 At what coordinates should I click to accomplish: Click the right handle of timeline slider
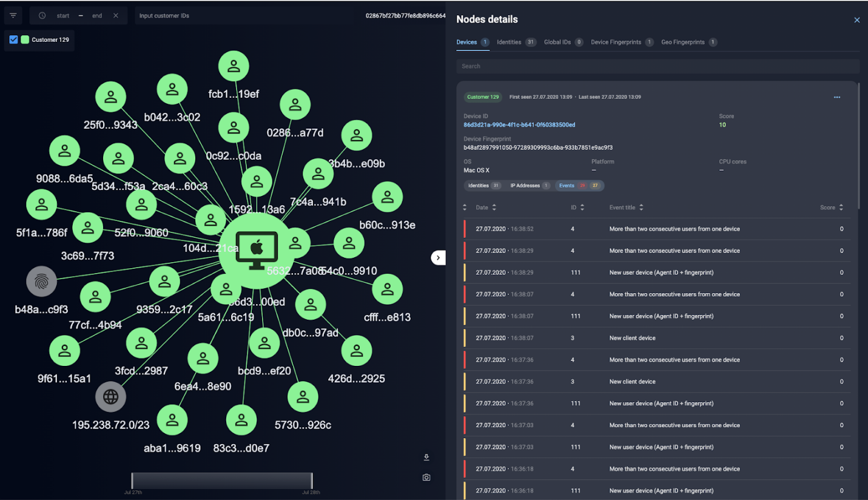coord(312,481)
